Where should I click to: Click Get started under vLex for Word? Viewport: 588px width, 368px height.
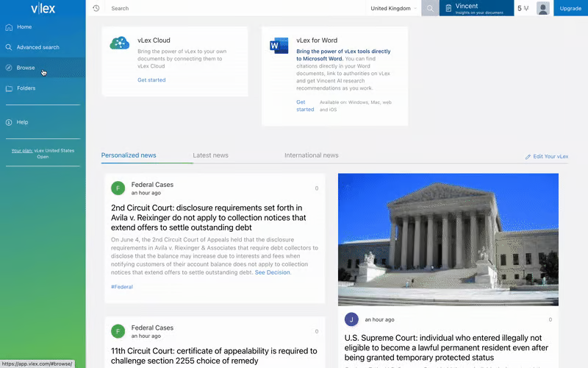coord(305,106)
